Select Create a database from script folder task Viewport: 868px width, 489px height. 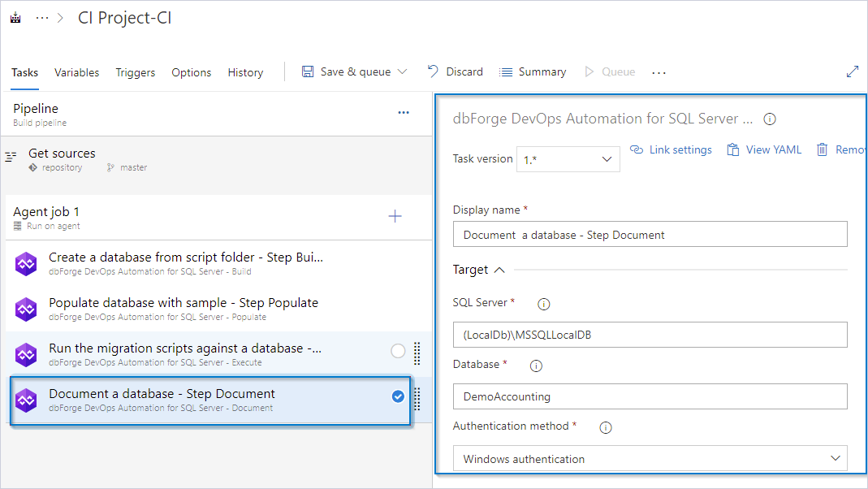(218, 263)
